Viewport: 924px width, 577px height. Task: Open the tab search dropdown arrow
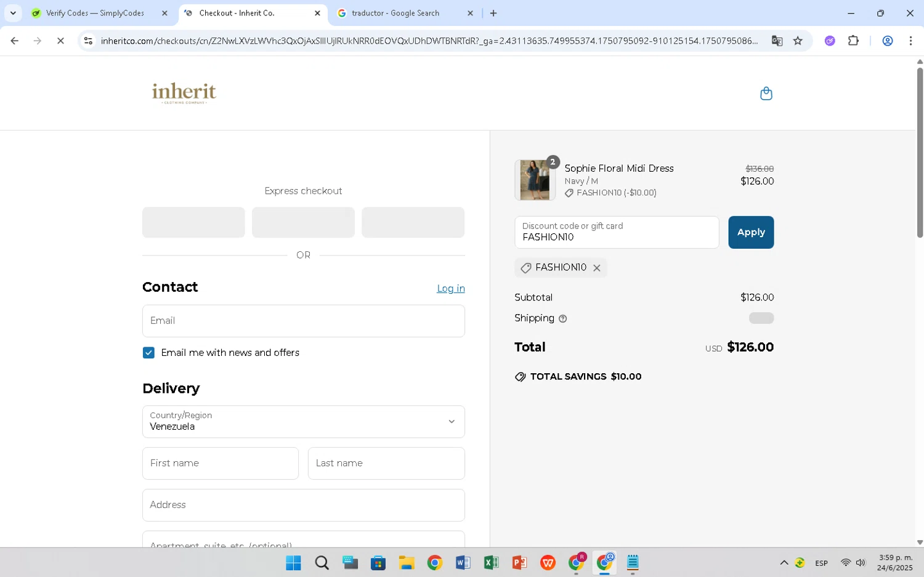click(x=13, y=13)
